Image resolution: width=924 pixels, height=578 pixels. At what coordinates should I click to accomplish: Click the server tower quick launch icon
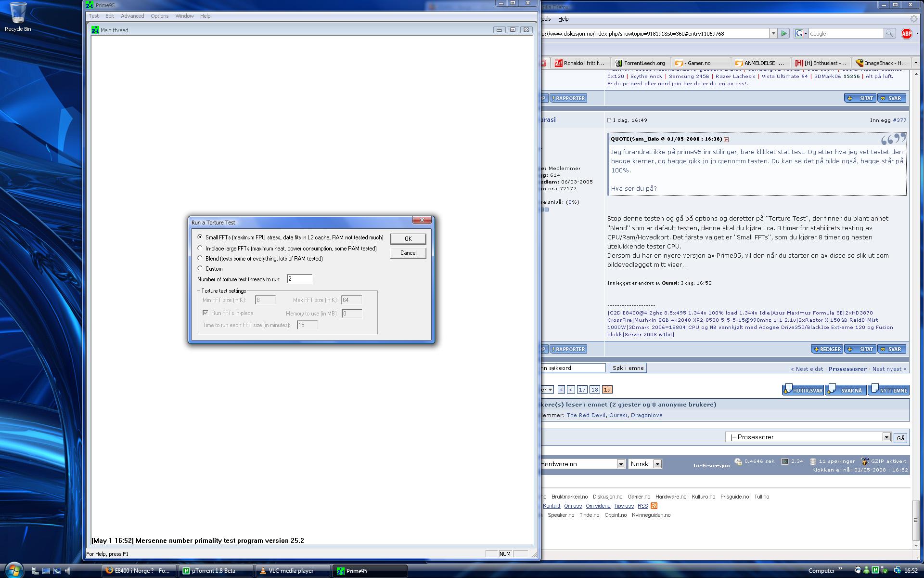(35, 571)
